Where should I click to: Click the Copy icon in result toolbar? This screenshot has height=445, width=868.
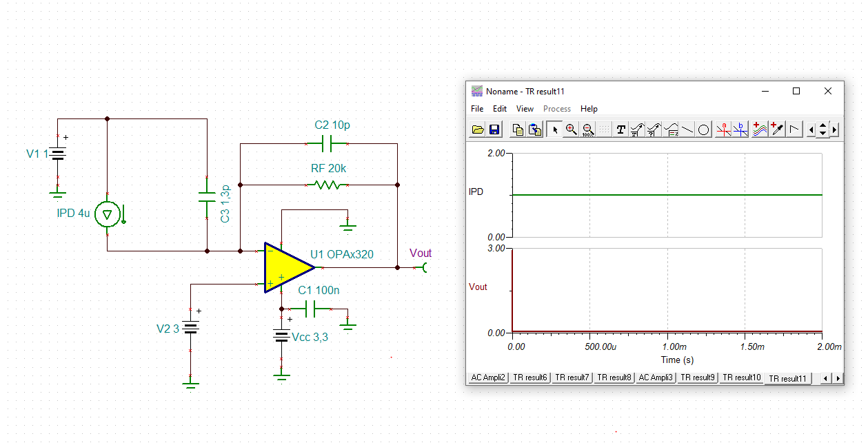pyautogui.click(x=518, y=130)
